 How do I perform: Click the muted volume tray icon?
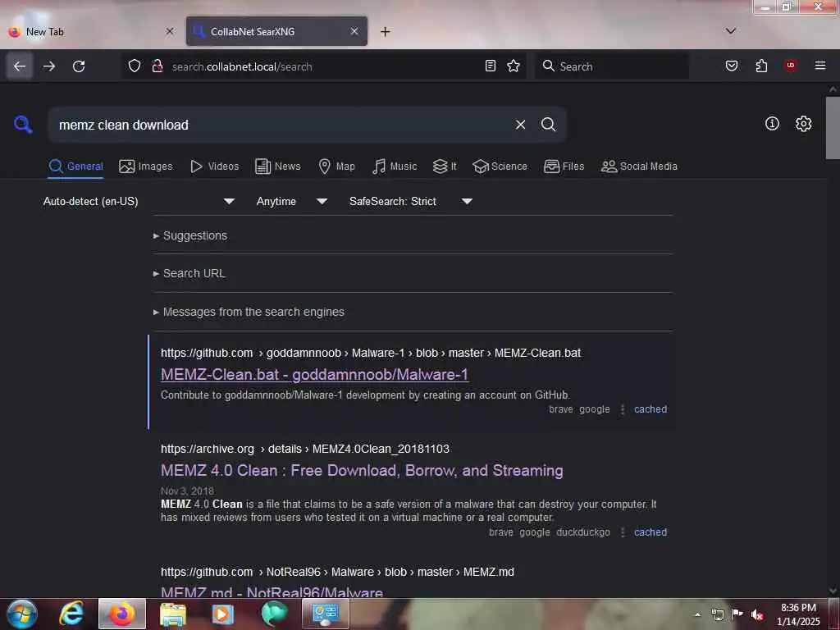(757, 614)
